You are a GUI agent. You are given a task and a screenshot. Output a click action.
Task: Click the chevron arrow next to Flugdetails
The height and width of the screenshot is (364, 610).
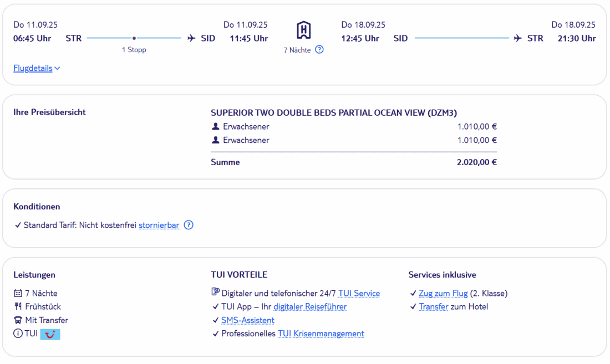pyautogui.click(x=57, y=69)
